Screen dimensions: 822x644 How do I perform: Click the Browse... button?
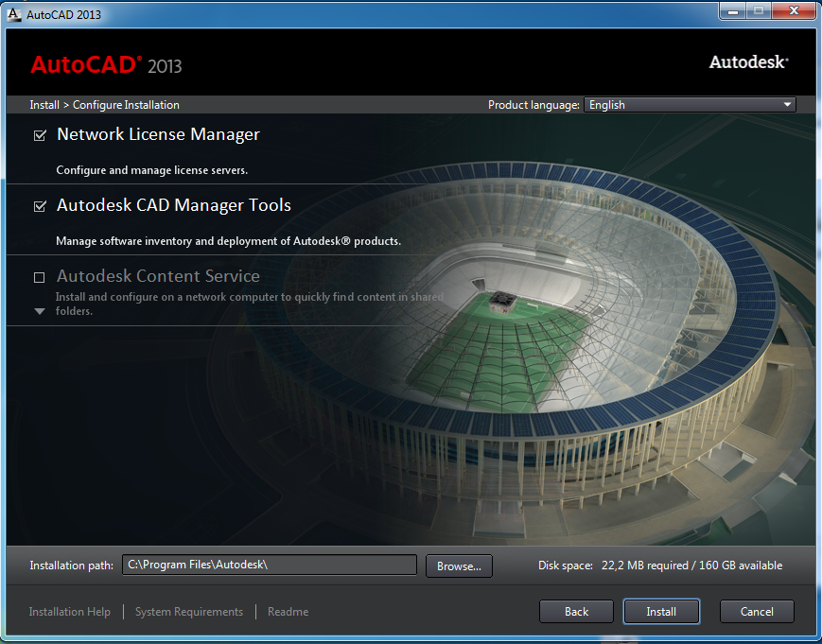click(x=459, y=566)
